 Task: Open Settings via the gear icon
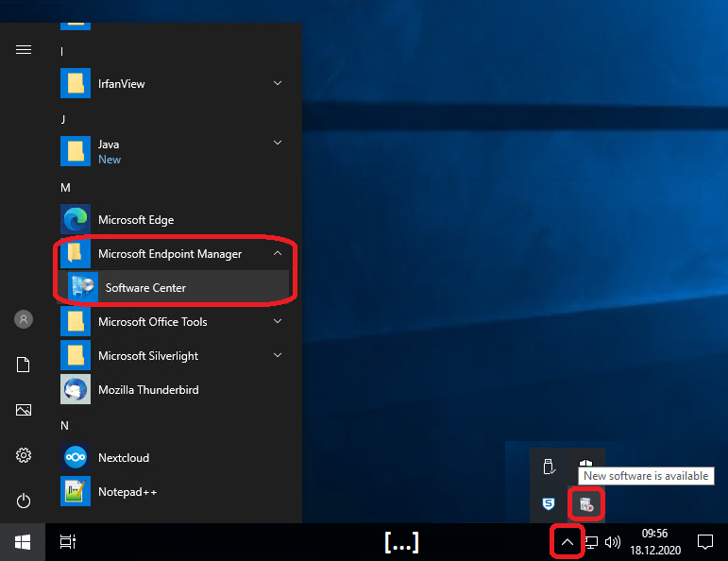click(x=24, y=456)
